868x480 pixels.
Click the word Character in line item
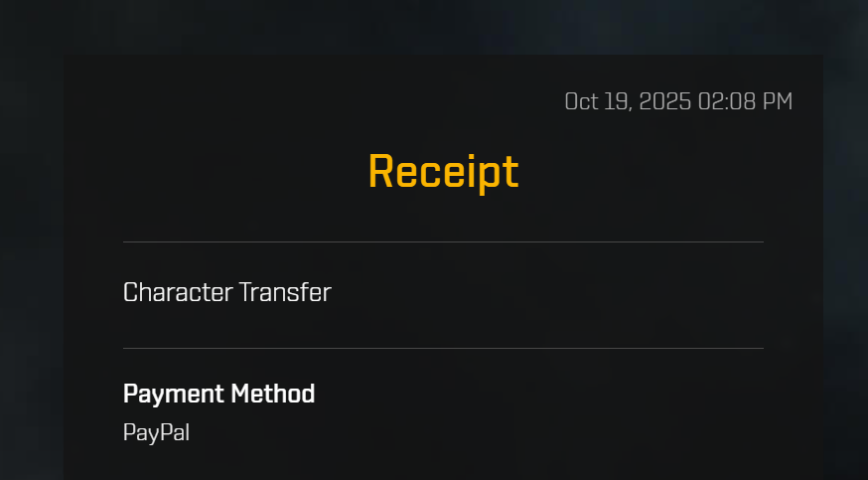point(178,292)
